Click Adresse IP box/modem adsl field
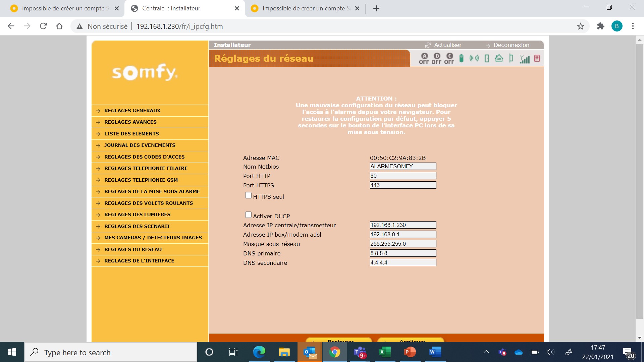The image size is (644, 362). click(x=403, y=234)
